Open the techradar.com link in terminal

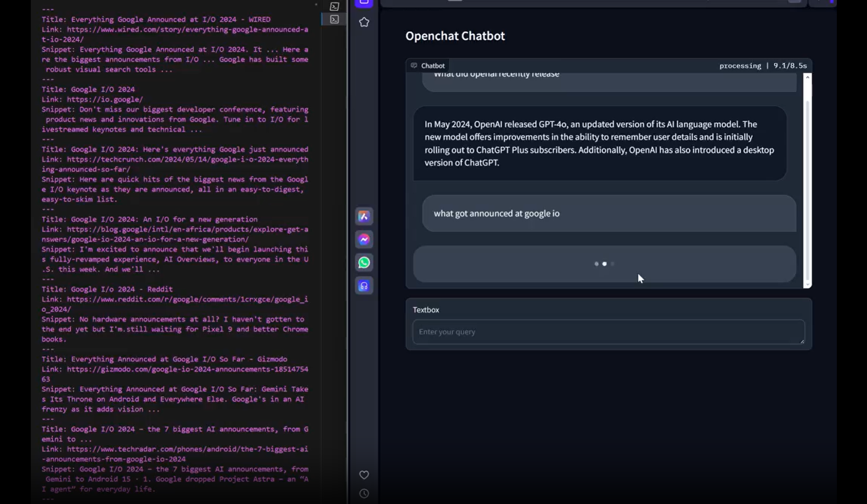coord(175,454)
